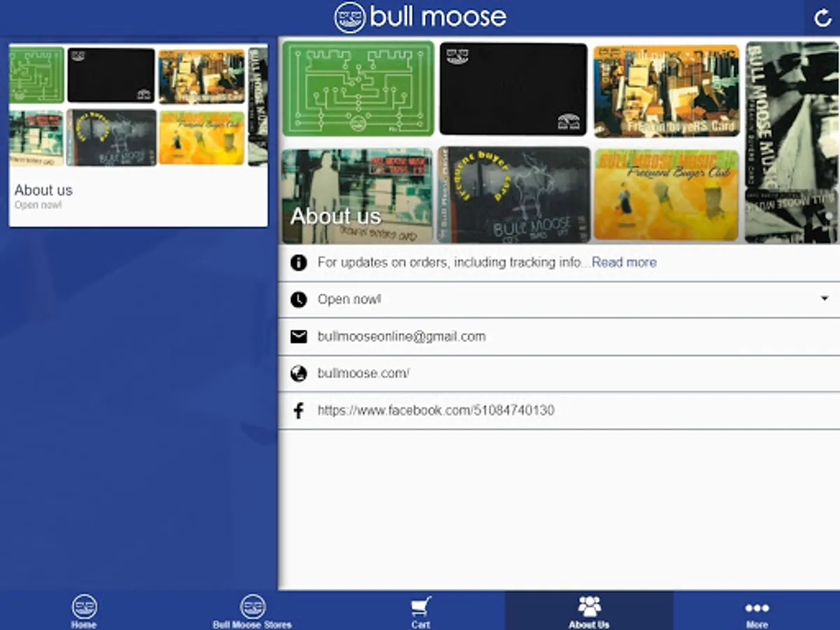
Task: Open the Home tab
Action: [84, 610]
